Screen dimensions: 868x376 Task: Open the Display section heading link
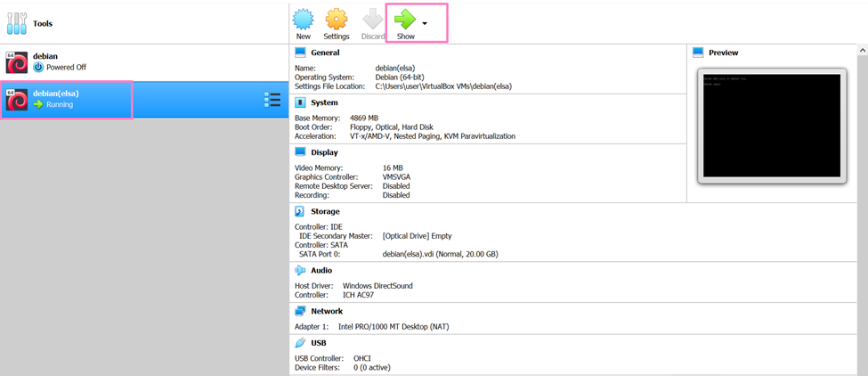pyautogui.click(x=324, y=152)
